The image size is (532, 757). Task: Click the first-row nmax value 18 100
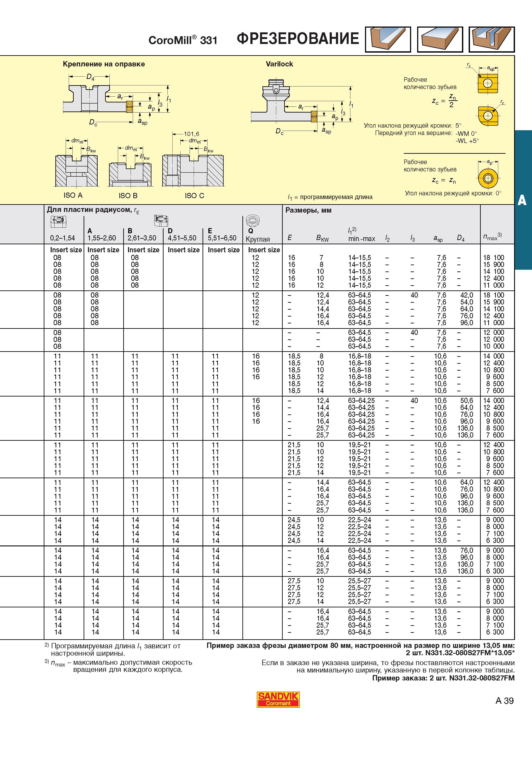coord(493,257)
